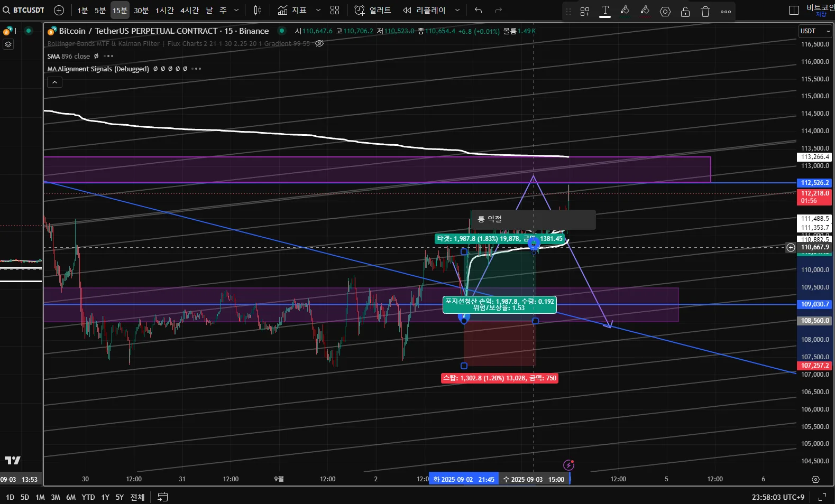Set the chart range to YTD

[88, 497]
